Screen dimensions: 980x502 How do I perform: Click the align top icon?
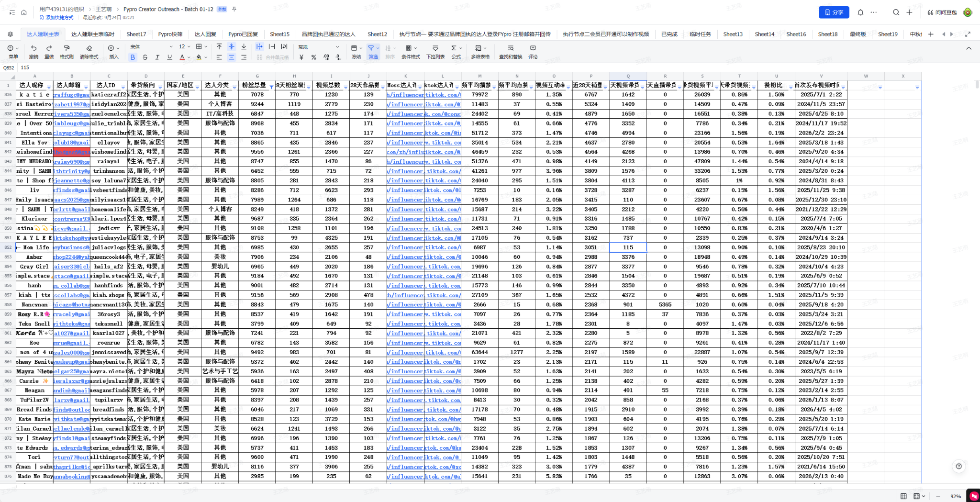click(x=219, y=46)
